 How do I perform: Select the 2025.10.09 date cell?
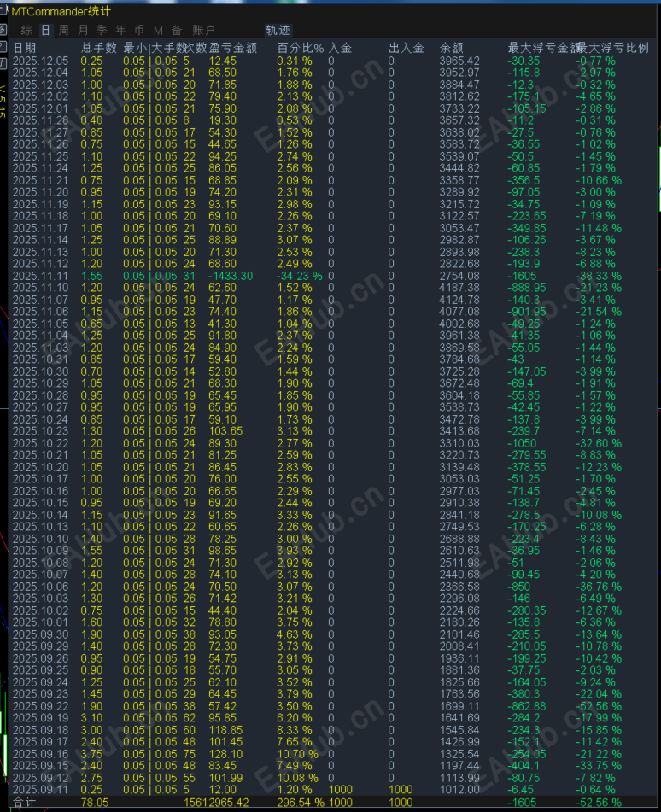(40, 551)
